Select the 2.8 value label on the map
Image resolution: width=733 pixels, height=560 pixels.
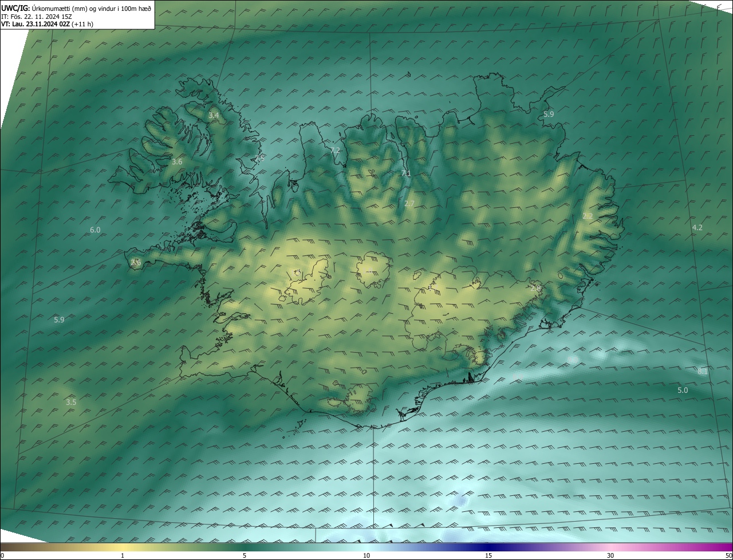535,289
